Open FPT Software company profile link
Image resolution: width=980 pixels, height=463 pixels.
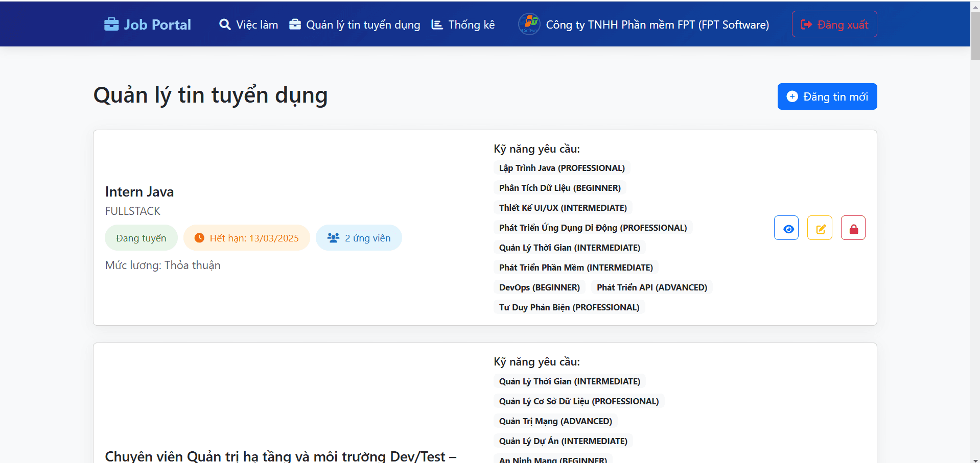pyautogui.click(x=644, y=25)
